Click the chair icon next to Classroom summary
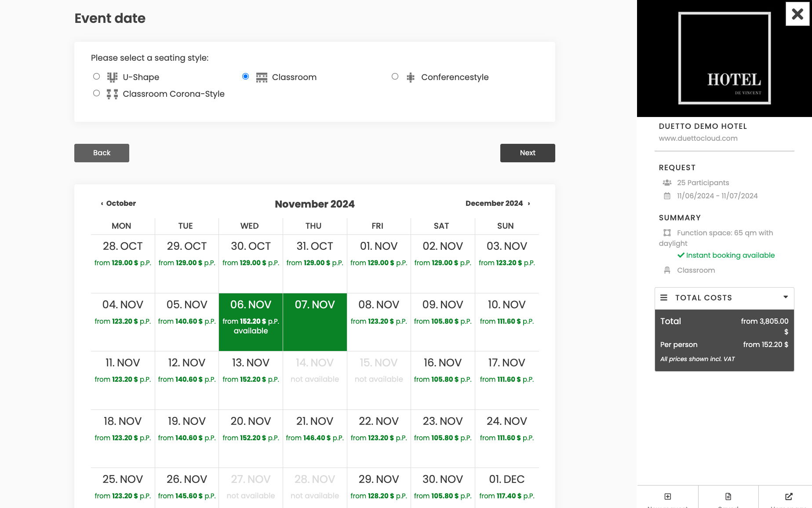Image resolution: width=812 pixels, height=508 pixels. pos(667,270)
